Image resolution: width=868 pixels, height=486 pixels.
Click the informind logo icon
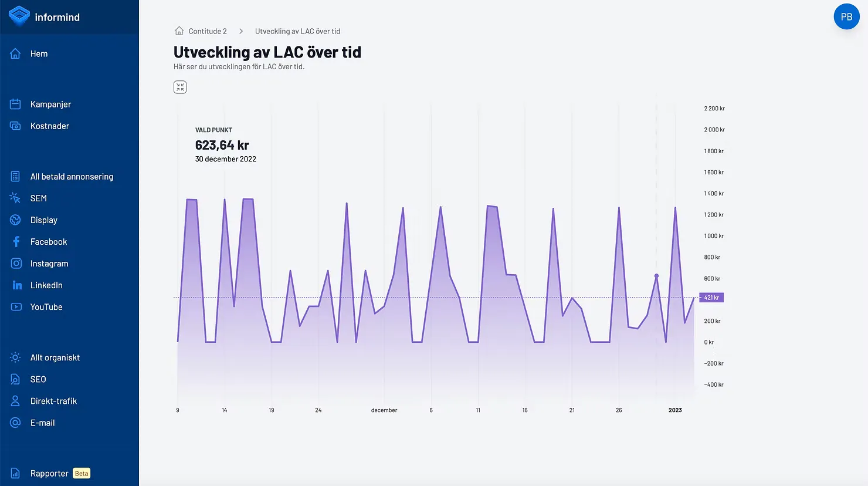pyautogui.click(x=19, y=16)
